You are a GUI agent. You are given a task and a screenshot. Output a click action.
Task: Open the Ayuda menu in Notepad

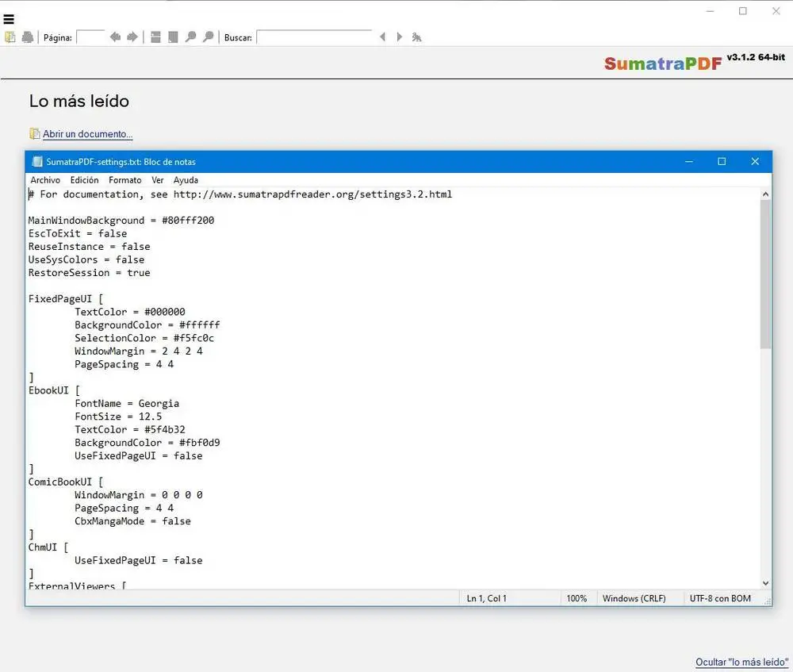pos(186,180)
